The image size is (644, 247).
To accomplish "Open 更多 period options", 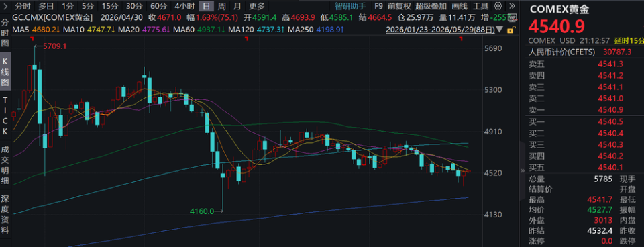I will coord(257,6).
